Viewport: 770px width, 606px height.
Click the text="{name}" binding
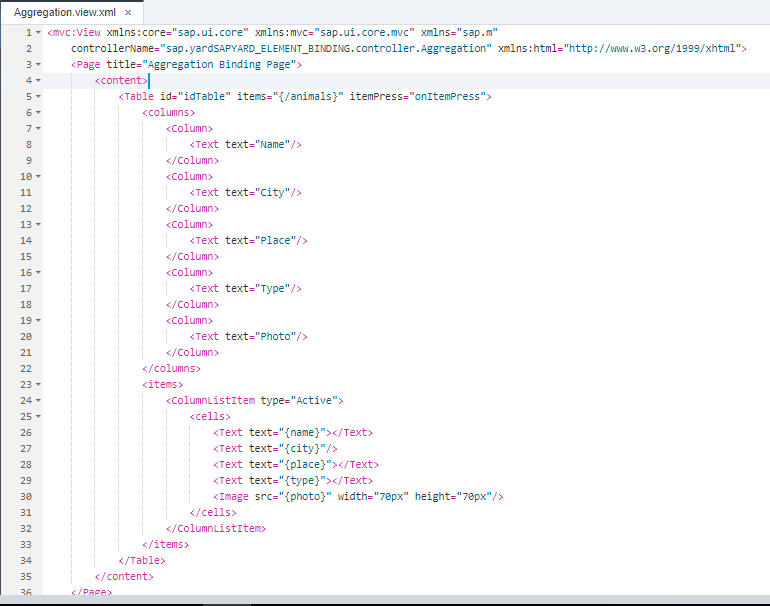tap(287, 433)
